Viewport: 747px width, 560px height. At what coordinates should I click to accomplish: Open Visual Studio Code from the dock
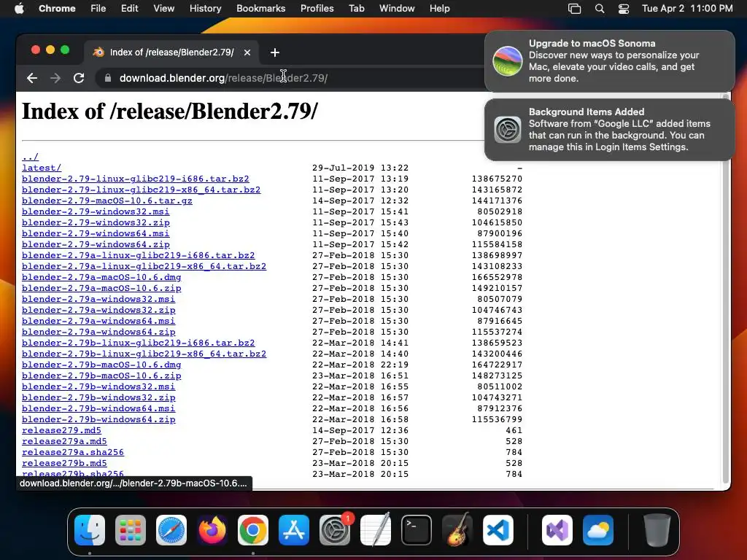pos(498,530)
